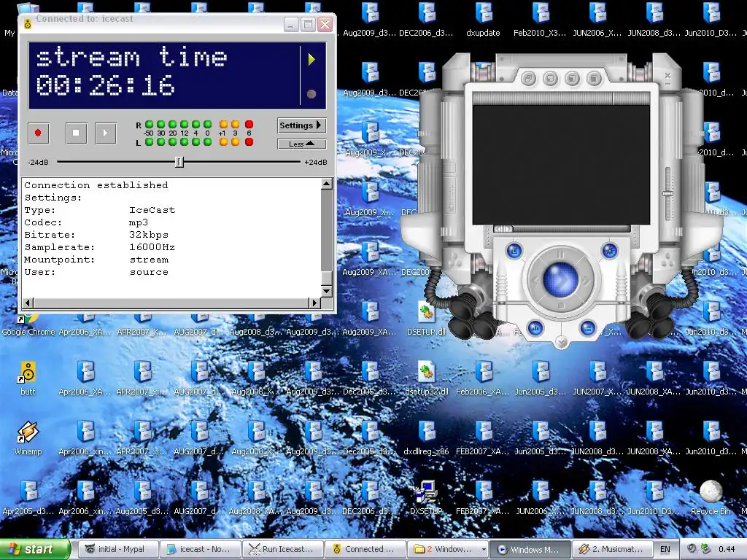
Task: Expand the grouped '2 Window...' taskbar dropdown
Action: pyautogui.click(x=484, y=549)
